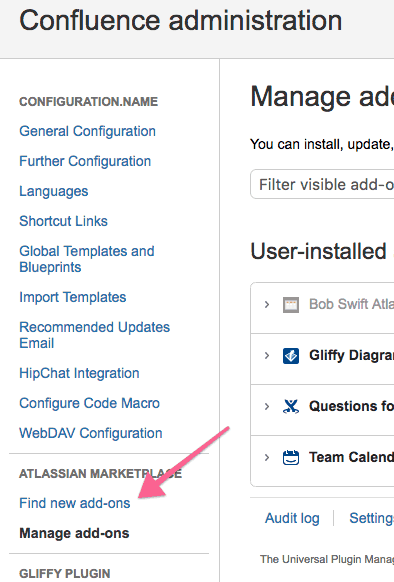Click the Confluence administration heading
The image size is (394, 582).
pos(180,20)
